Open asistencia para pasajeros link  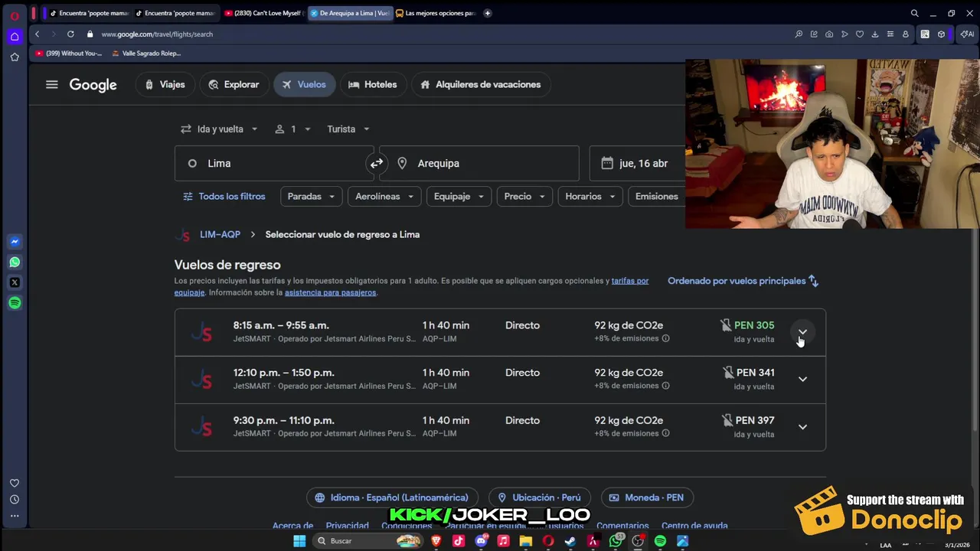tap(330, 292)
